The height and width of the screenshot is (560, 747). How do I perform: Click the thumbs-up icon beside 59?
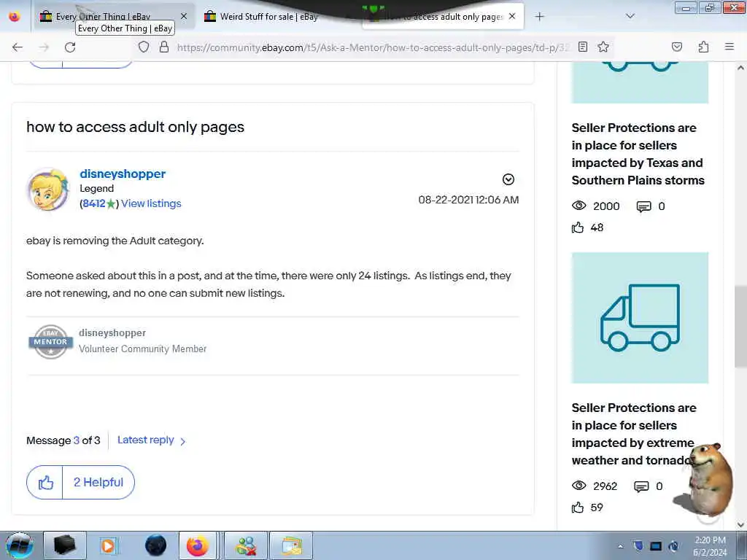pyautogui.click(x=578, y=507)
